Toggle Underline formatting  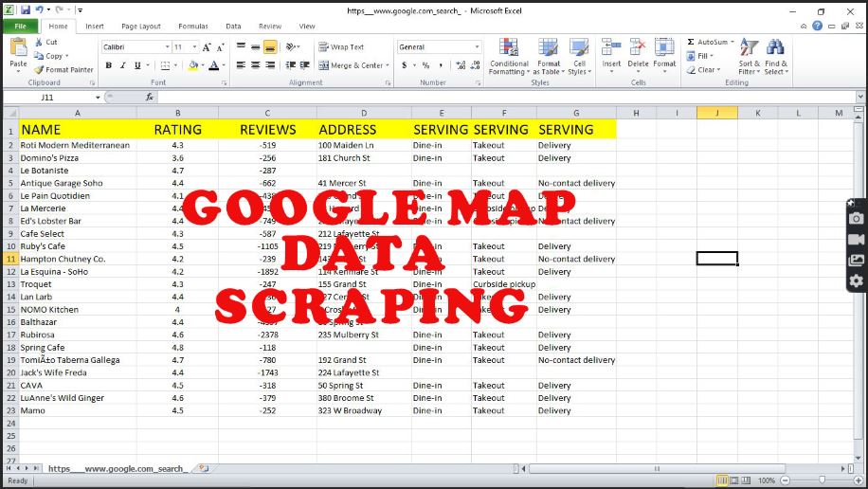pyautogui.click(x=137, y=65)
